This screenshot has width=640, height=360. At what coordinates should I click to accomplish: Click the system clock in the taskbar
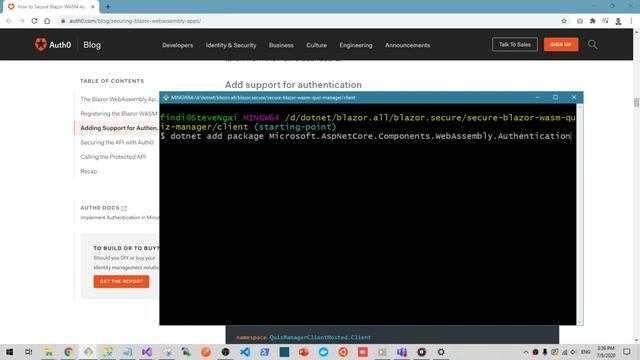point(606,352)
